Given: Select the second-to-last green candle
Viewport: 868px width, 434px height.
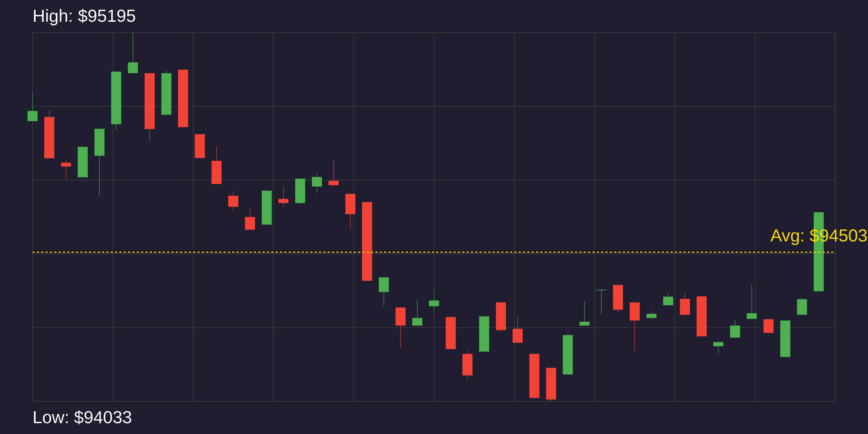Looking at the screenshot, I should coord(802,307).
